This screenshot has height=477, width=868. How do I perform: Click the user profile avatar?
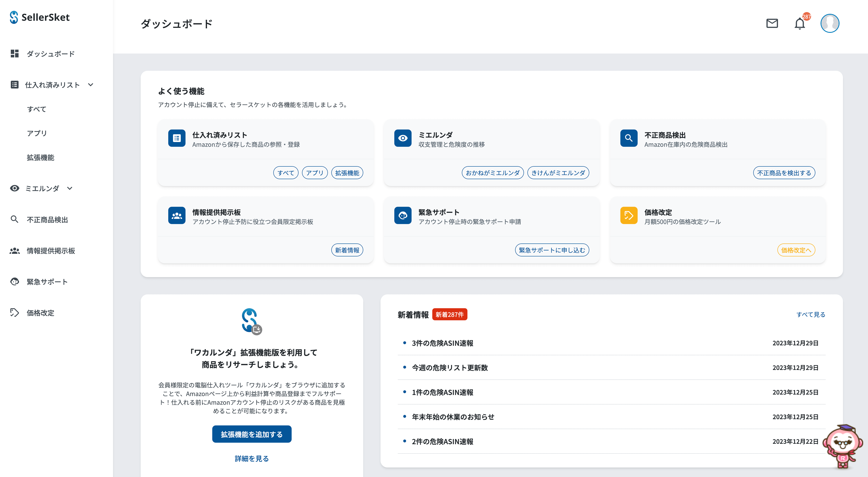pyautogui.click(x=830, y=23)
